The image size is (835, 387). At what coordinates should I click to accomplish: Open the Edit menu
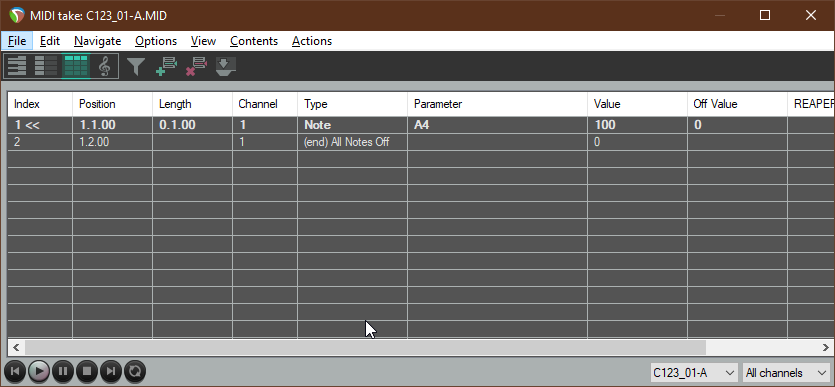50,41
